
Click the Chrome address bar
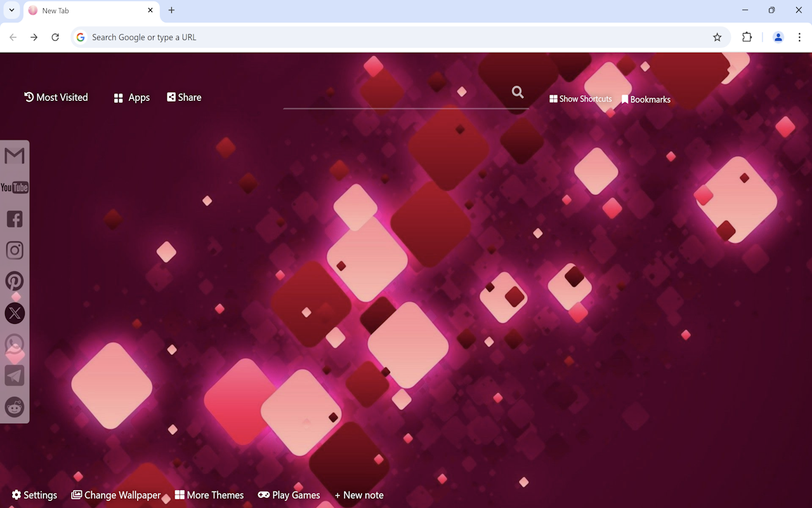pyautogui.click(x=400, y=37)
